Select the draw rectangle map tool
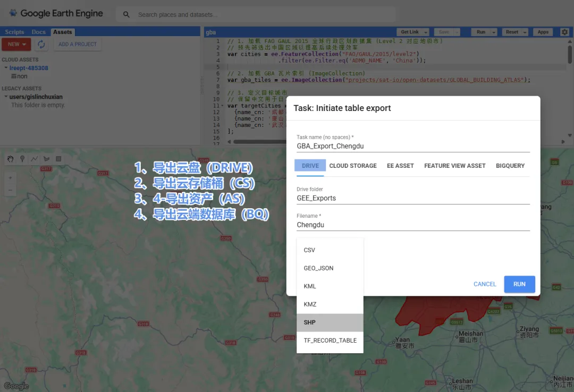The width and height of the screenshot is (574, 392). point(58,159)
